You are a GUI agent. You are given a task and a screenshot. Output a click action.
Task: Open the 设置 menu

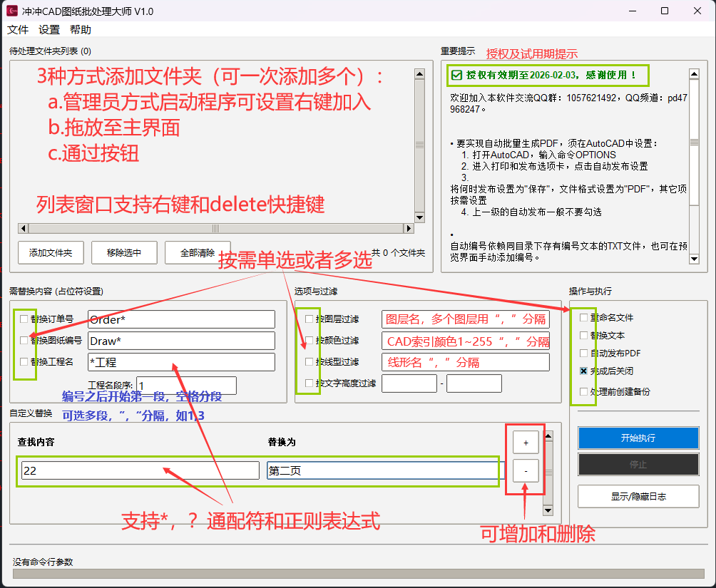(49, 30)
